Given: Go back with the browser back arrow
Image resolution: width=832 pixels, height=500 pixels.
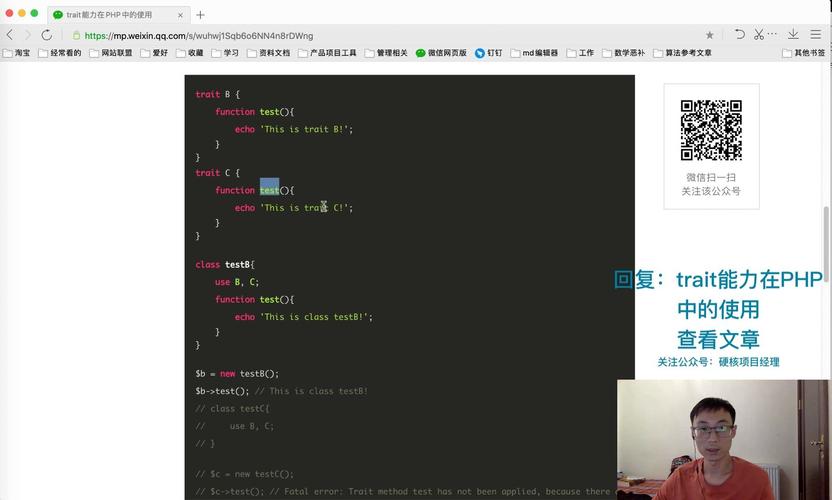Looking at the screenshot, I should pos(10,35).
